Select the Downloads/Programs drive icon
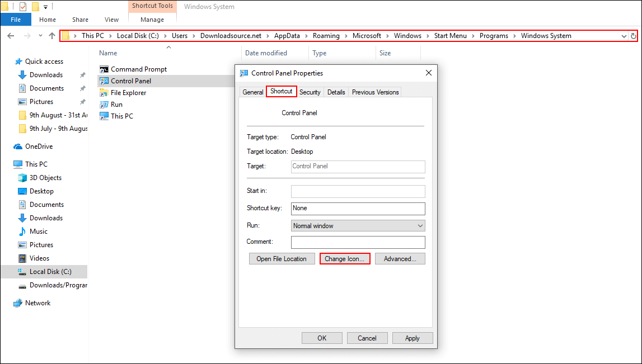Image resolution: width=642 pixels, height=364 pixels. (22, 286)
